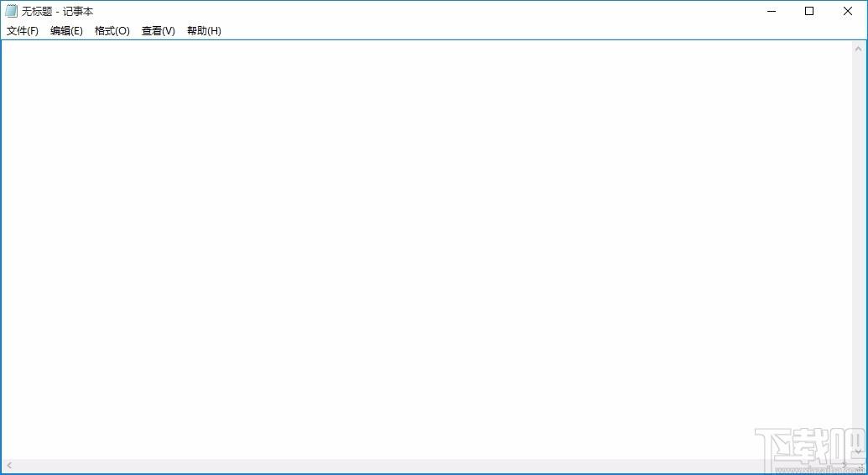Expand the 格式(O) menu
The height and width of the screenshot is (475, 868).
coord(112,31)
